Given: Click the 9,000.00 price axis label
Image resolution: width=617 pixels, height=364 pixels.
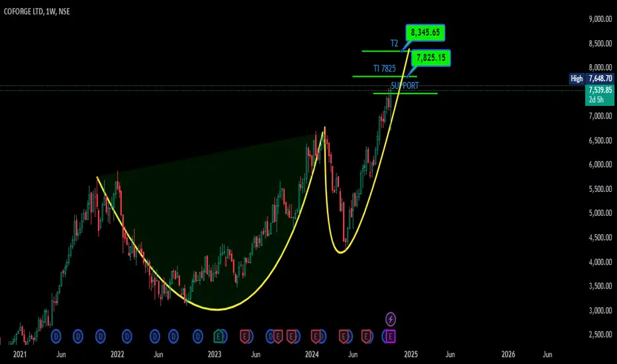Looking at the screenshot, I should 600,19.
